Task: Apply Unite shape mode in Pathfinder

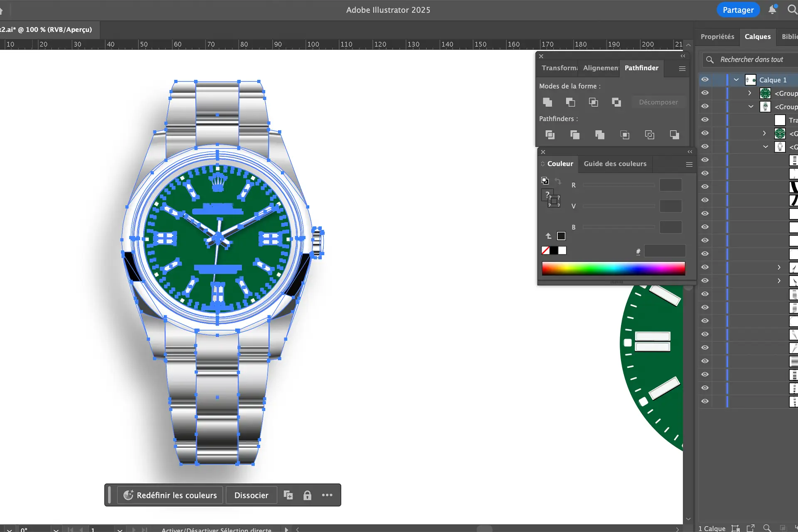Action: (547, 102)
